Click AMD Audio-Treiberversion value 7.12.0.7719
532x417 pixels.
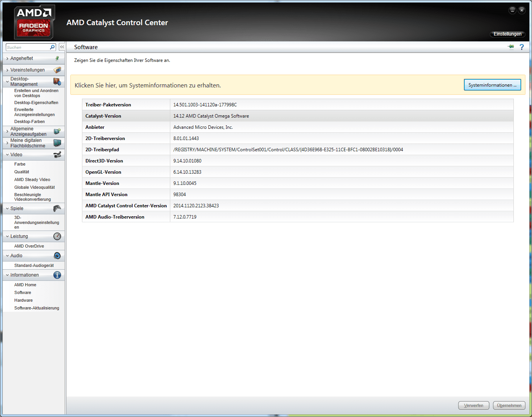[x=185, y=217]
